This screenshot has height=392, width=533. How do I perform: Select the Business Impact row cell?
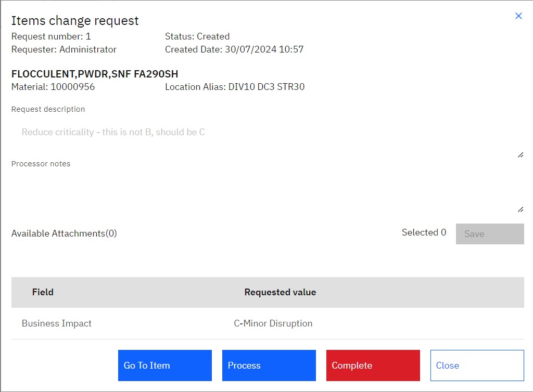57,323
